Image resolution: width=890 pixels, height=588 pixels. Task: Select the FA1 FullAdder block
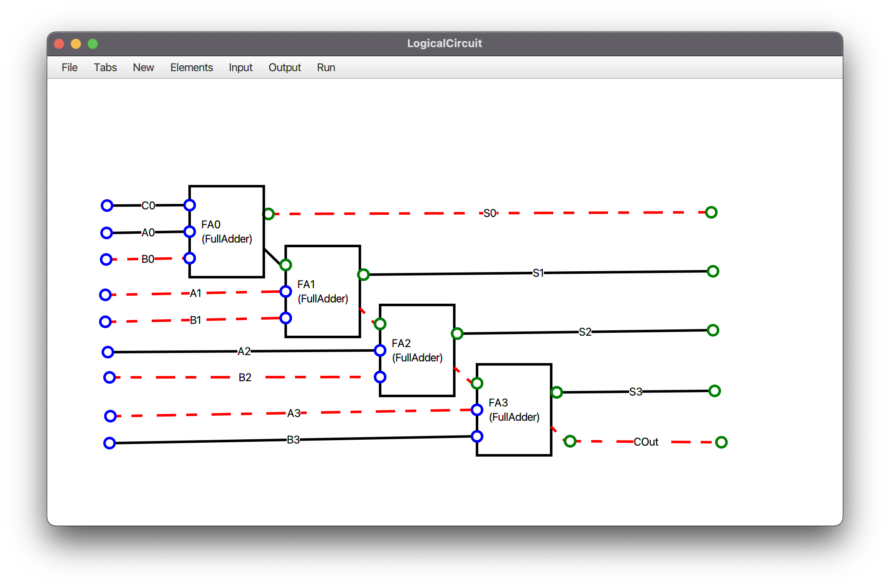(323, 291)
